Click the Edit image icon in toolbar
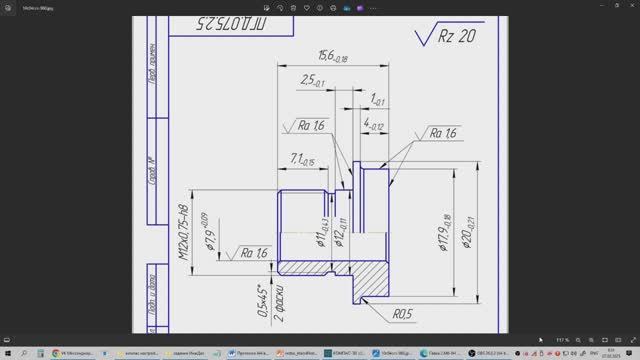This screenshot has width=640, height=360. point(267,8)
